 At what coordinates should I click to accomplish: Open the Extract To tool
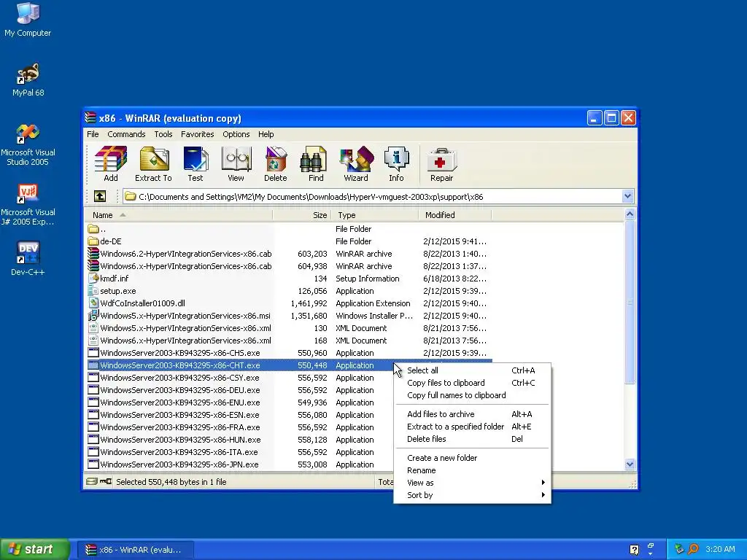153,164
